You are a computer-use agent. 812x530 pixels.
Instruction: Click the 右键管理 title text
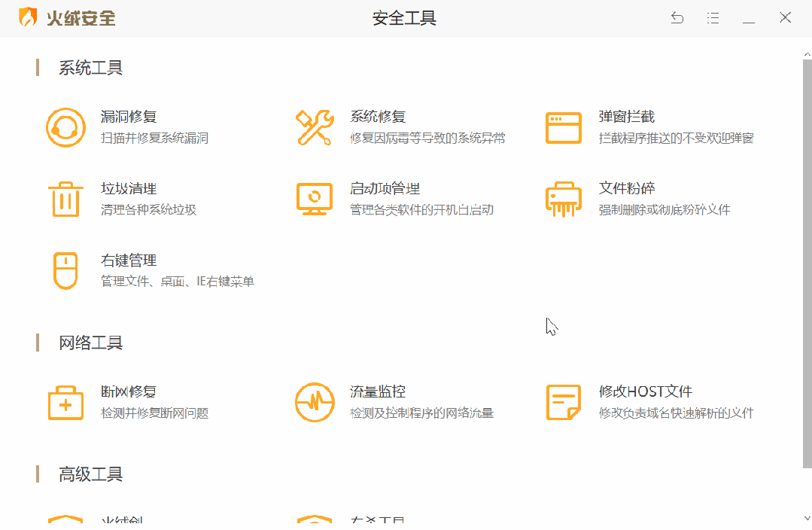click(129, 260)
